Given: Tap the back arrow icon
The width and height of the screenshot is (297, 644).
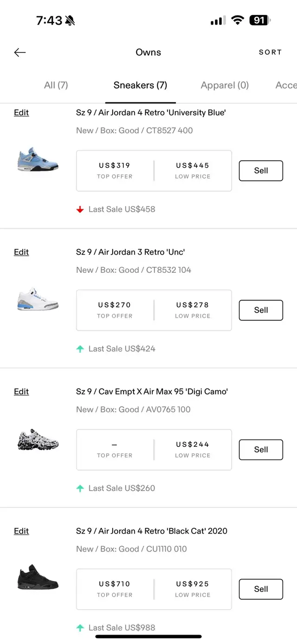Looking at the screenshot, I should pyautogui.click(x=20, y=52).
